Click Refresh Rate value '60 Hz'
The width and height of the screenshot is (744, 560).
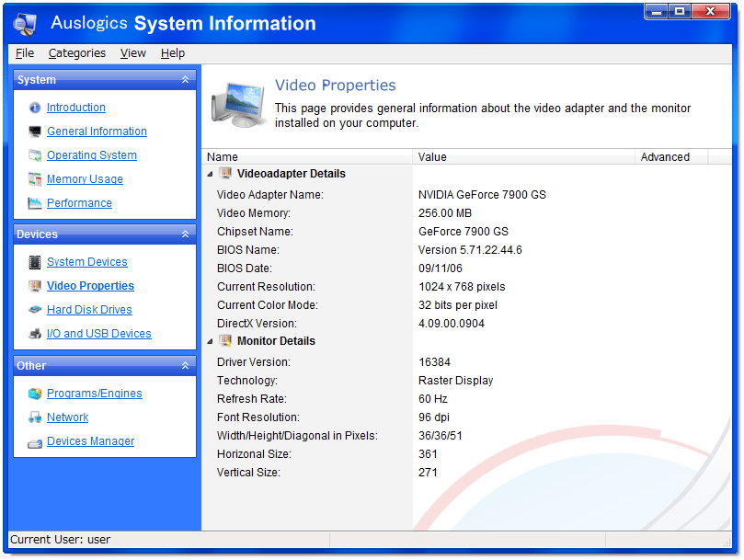[433, 399]
